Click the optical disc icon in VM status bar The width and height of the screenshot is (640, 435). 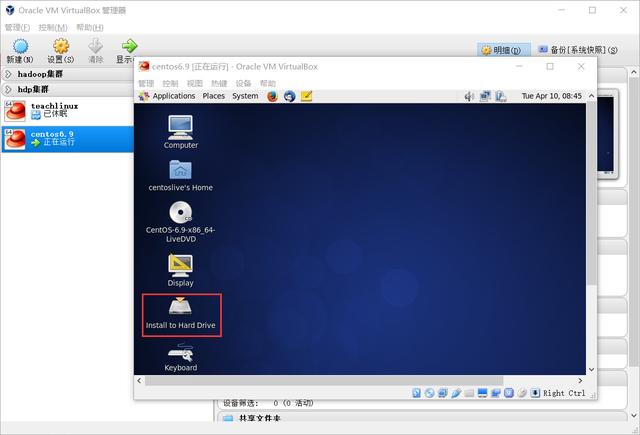coord(429,393)
